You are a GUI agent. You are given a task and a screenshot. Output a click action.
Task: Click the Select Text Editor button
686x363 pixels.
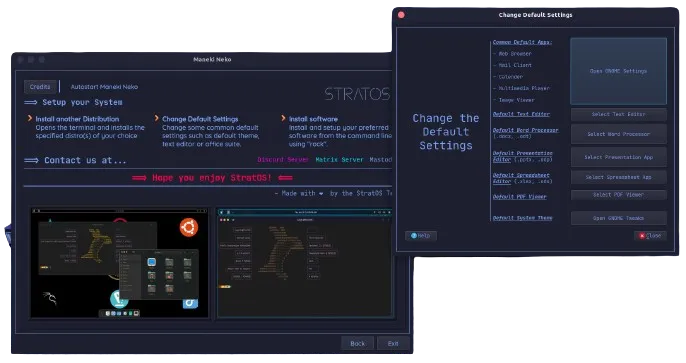tap(618, 114)
